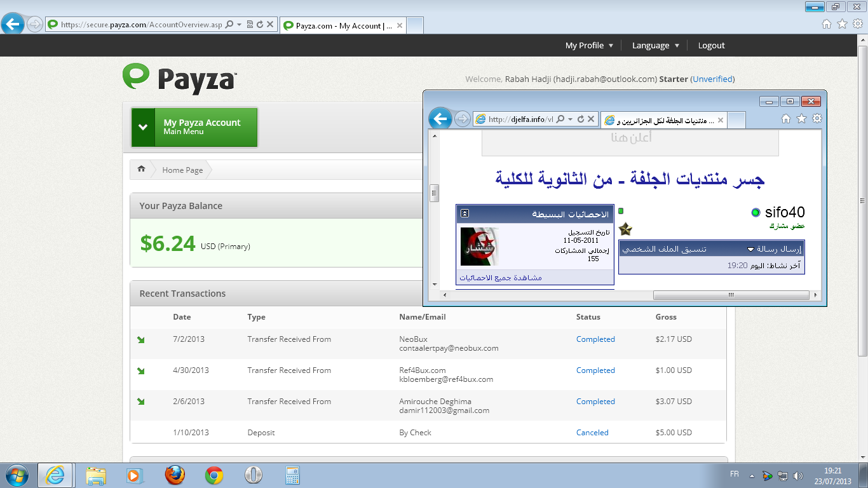
Task: Expand My Payza Account Main Menu
Action: 194,127
